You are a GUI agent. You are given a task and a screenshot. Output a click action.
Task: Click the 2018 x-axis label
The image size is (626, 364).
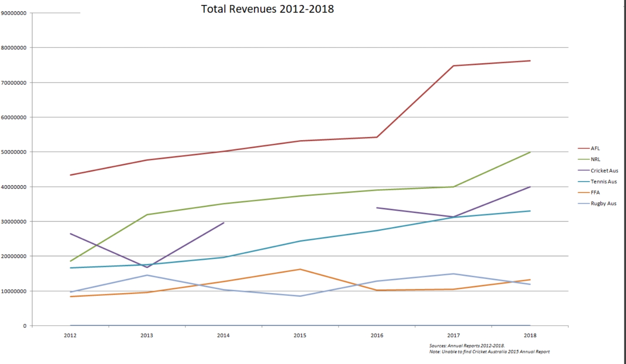click(x=530, y=336)
